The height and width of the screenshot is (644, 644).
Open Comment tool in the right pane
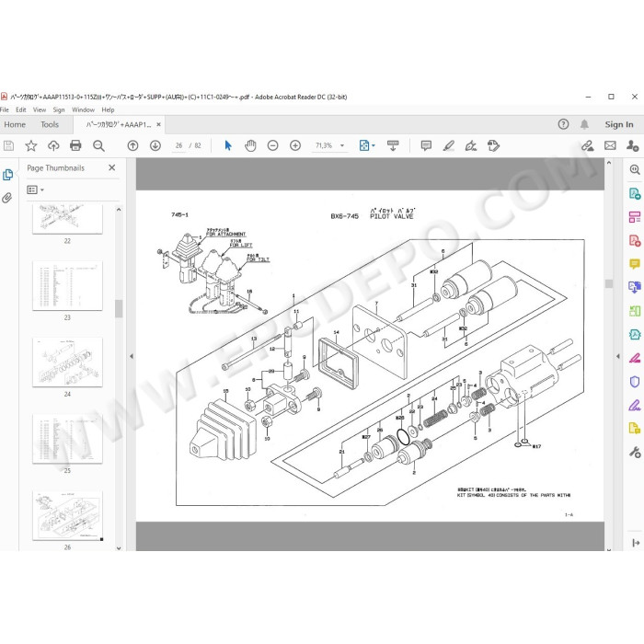635,263
